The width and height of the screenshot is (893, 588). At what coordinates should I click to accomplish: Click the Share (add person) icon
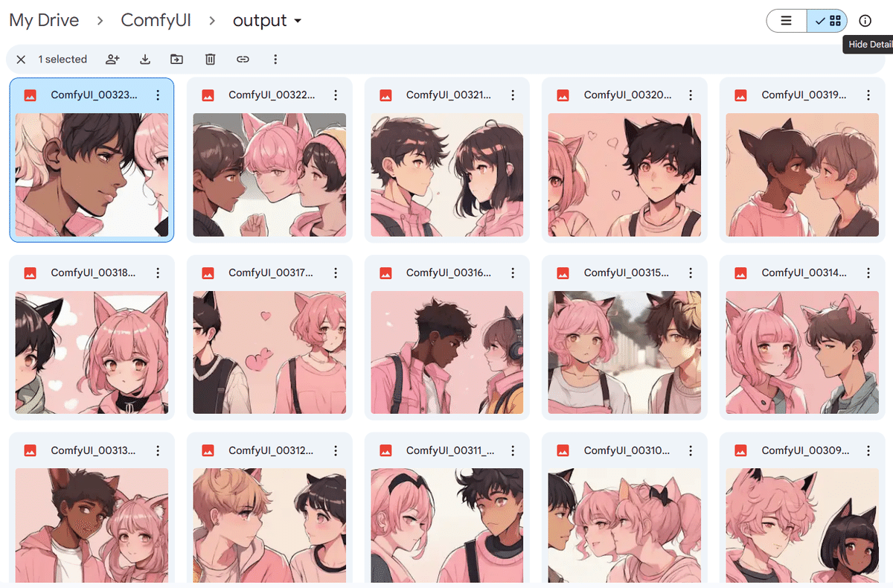pyautogui.click(x=112, y=60)
